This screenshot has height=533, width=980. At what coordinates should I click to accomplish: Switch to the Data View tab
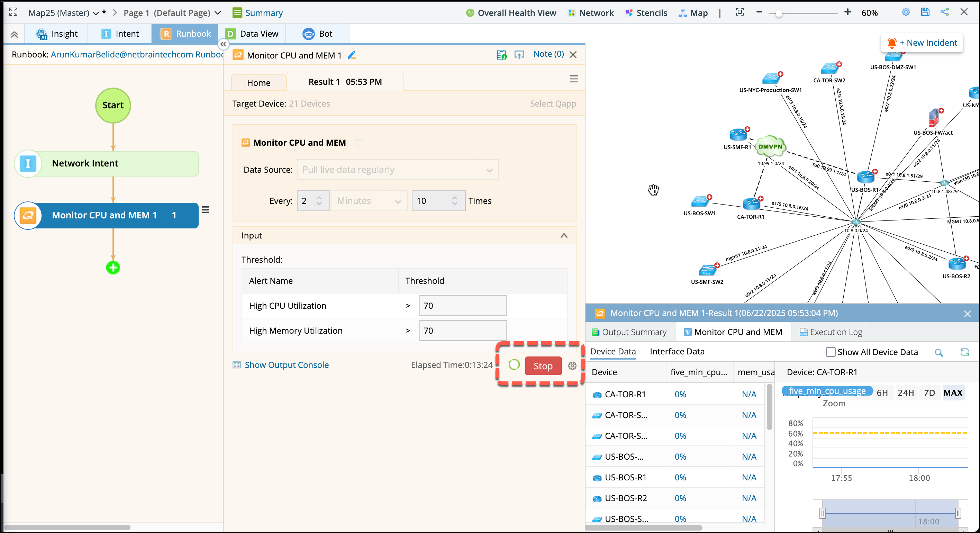[252, 34]
